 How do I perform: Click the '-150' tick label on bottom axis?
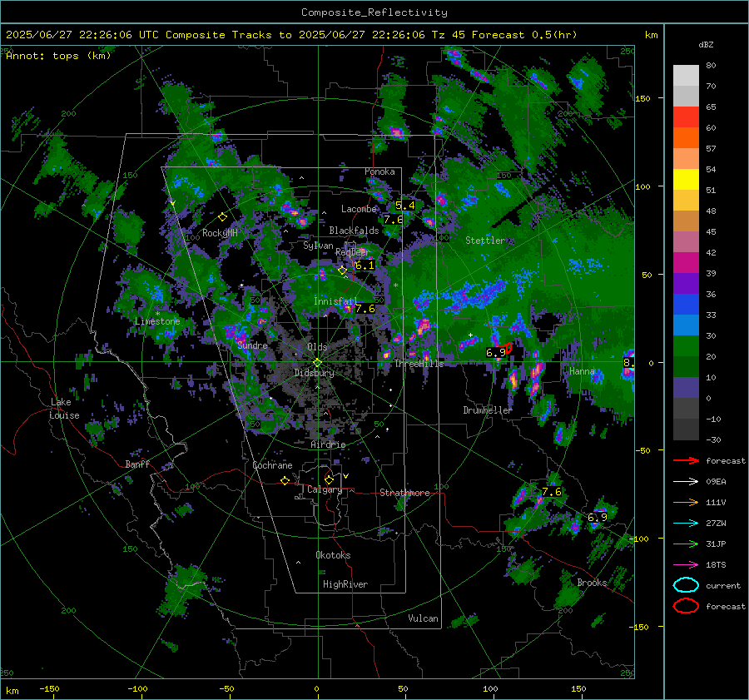click(49, 688)
